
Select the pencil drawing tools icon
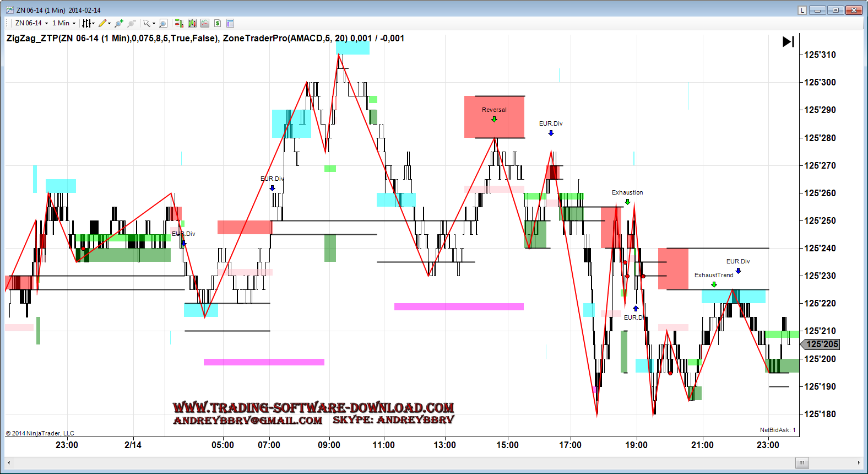pyautogui.click(x=103, y=23)
